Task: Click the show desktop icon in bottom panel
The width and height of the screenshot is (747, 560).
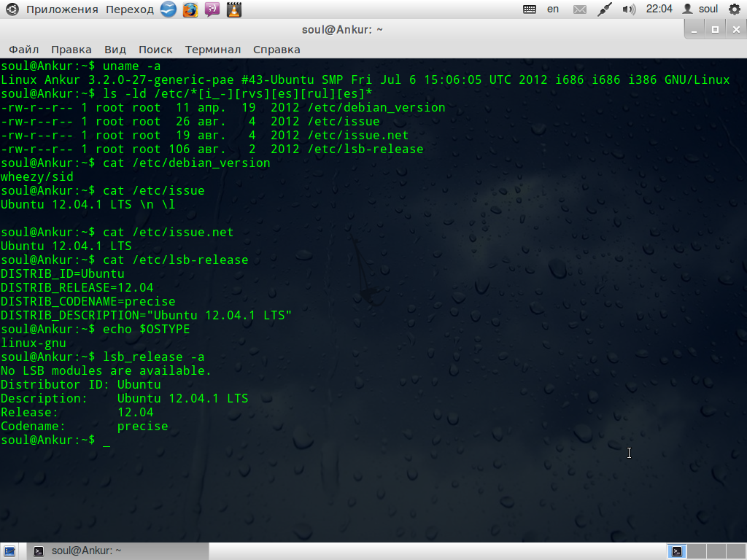Action: click(9, 551)
